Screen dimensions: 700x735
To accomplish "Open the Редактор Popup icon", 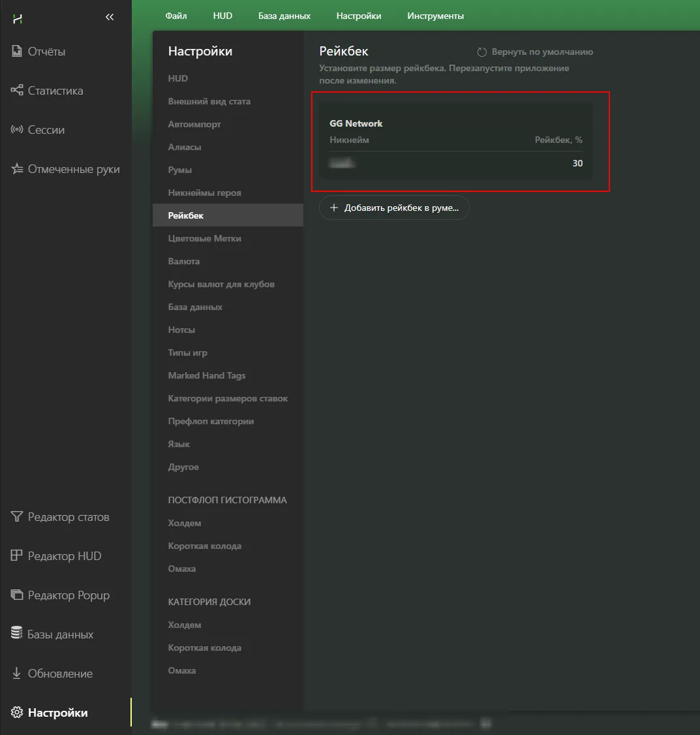I will (x=17, y=595).
